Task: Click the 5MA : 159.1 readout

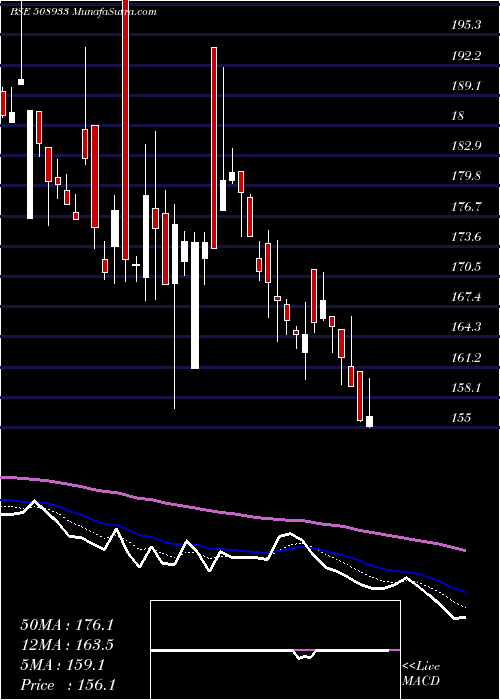Action: click(x=62, y=665)
